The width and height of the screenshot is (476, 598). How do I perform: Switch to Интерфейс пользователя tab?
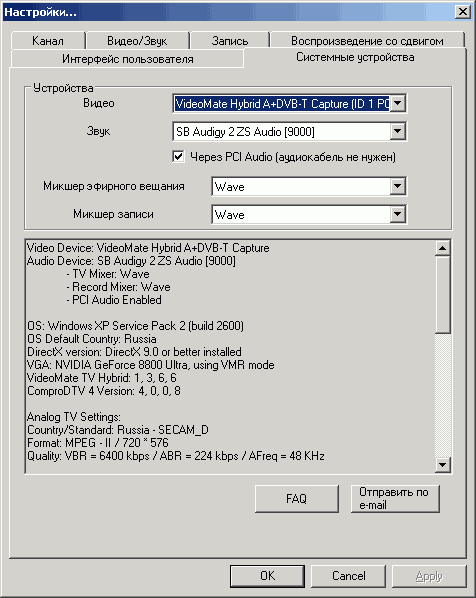click(x=128, y=59)
